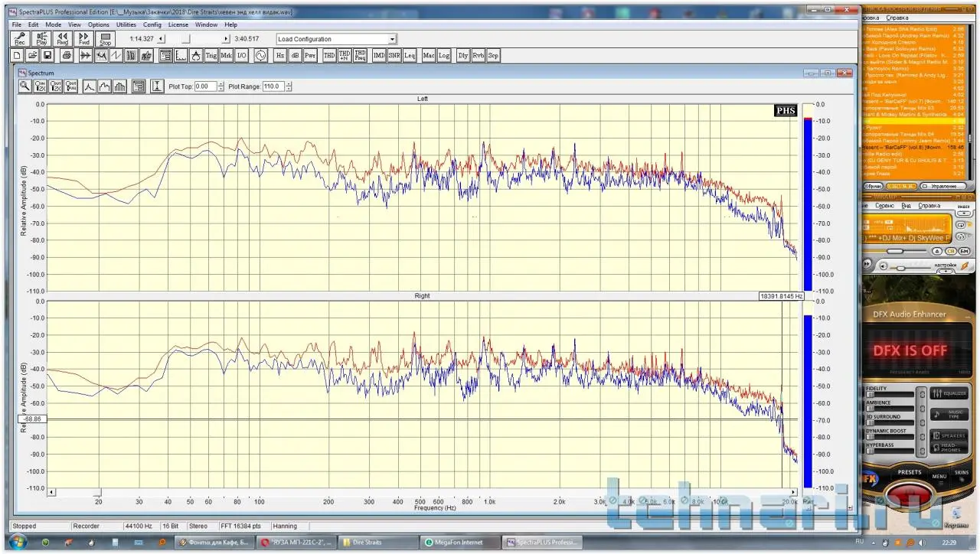
Task: Toggle the Trig trigger button
Action: point(211,56)
